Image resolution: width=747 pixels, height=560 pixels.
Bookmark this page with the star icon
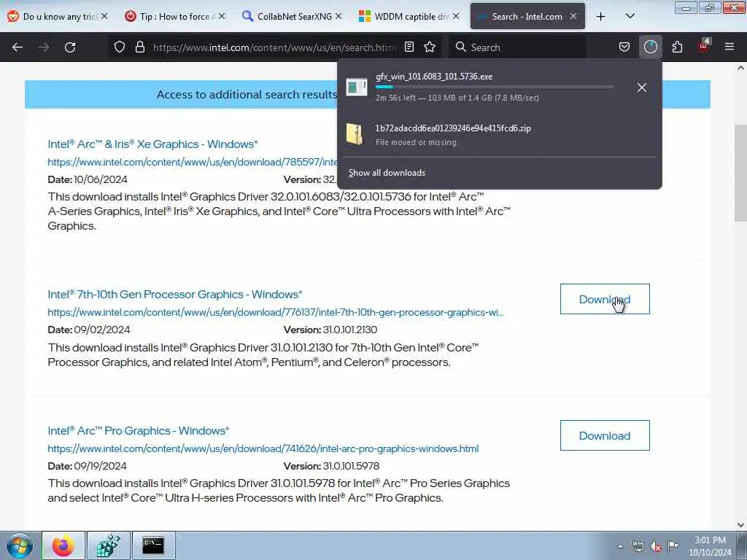click(430, 47)
